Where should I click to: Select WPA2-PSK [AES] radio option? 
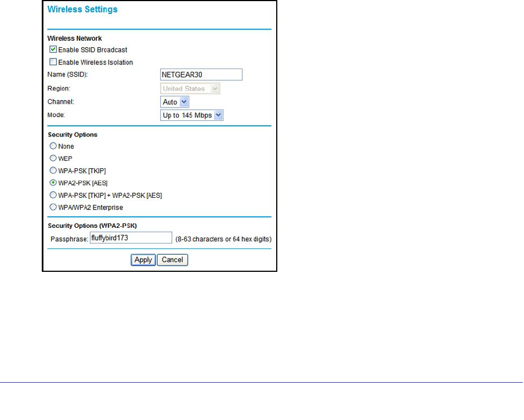click(53, 183)
